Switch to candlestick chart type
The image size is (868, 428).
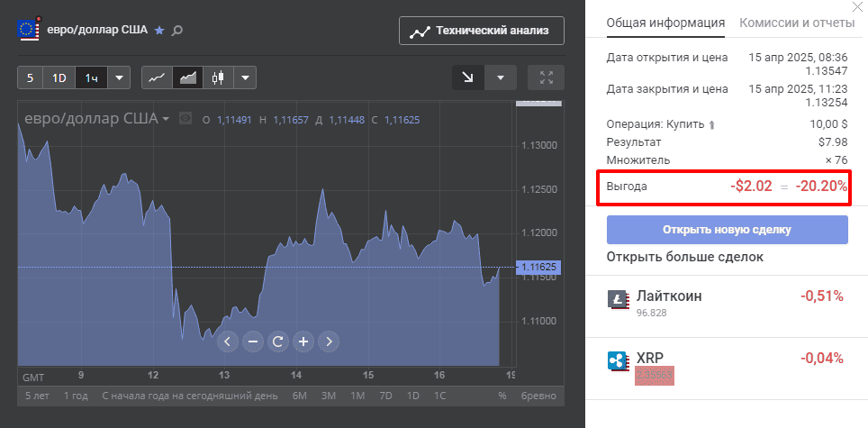[x=218, y=78]
